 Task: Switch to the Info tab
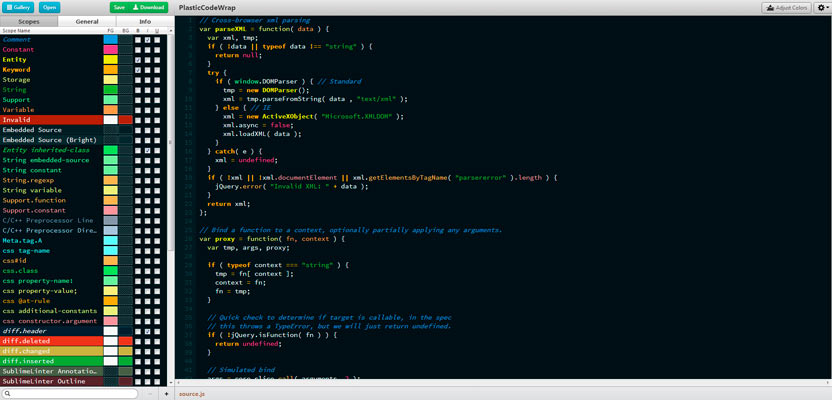(145, 20)
